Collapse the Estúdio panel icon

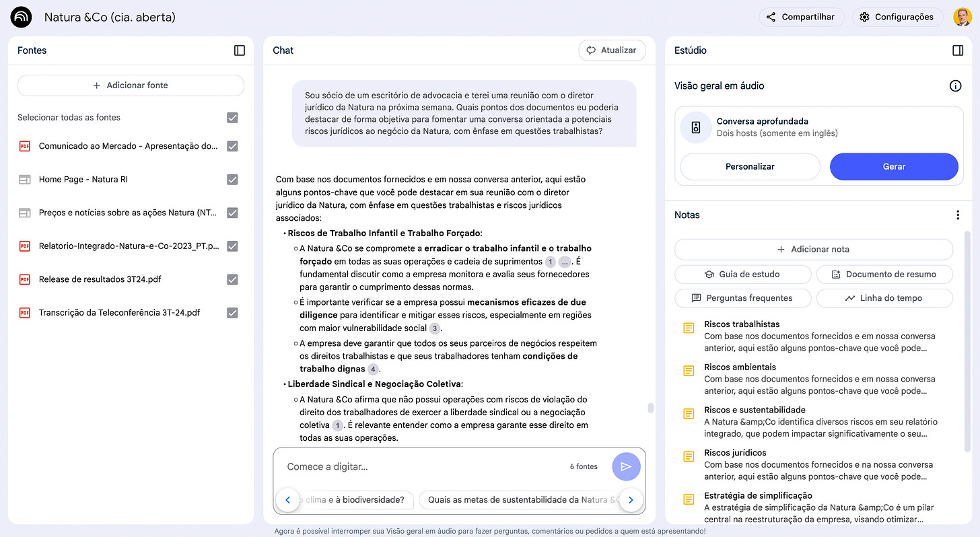click(x=958, y=50)
